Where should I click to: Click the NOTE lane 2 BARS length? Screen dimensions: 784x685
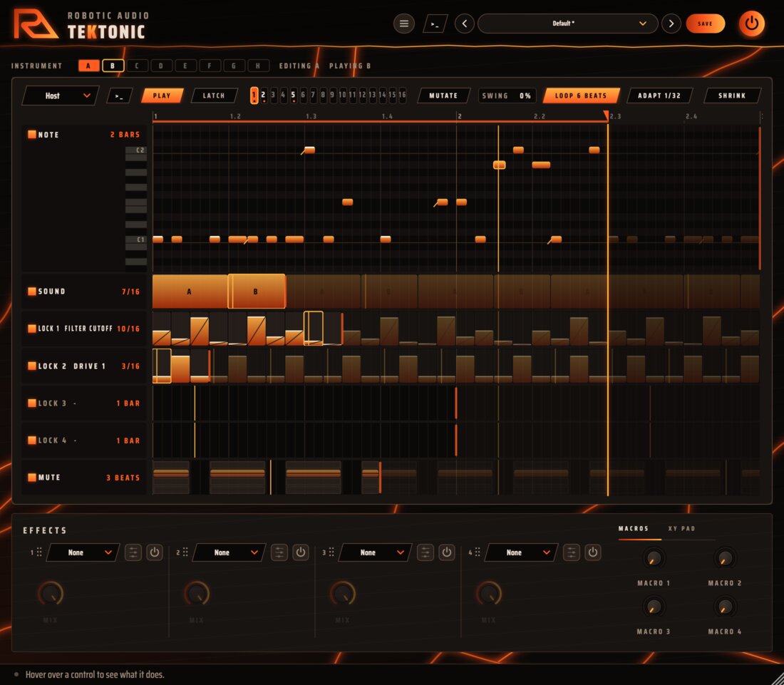pyautogui.click(x=125, y=135)
